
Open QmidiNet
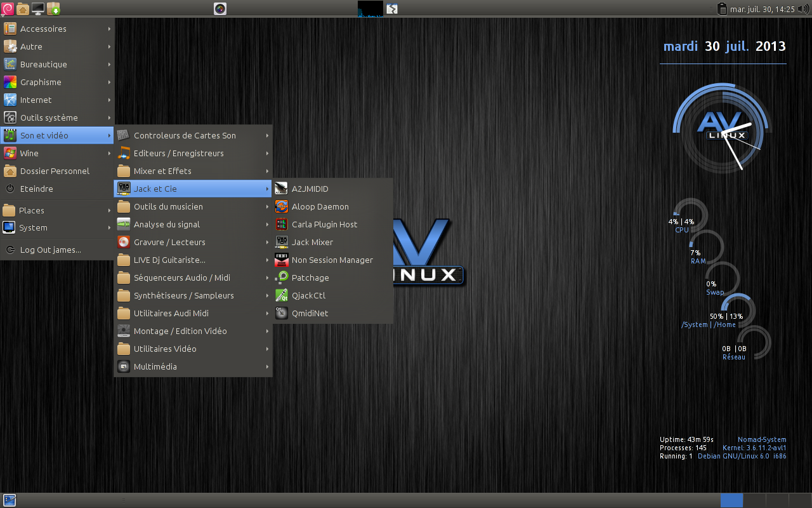tap(333, 313)
